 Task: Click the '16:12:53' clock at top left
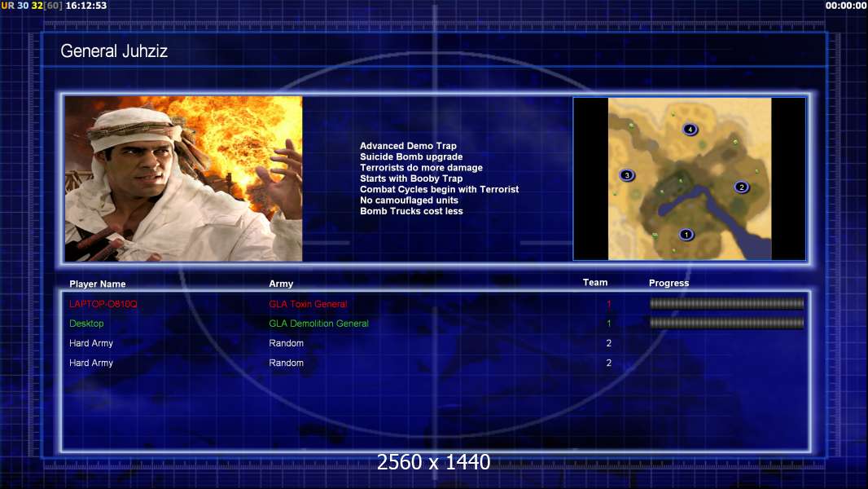(x=86, y=6)
